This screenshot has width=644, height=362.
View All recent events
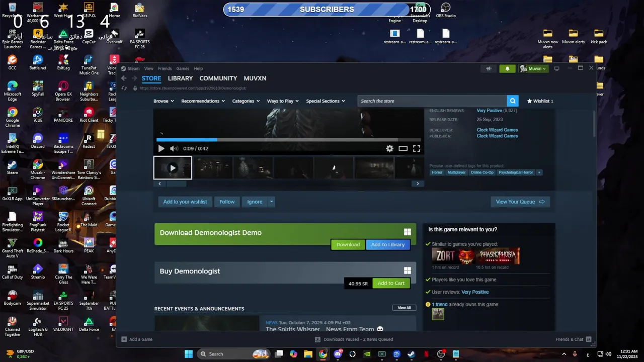point(404,308)
